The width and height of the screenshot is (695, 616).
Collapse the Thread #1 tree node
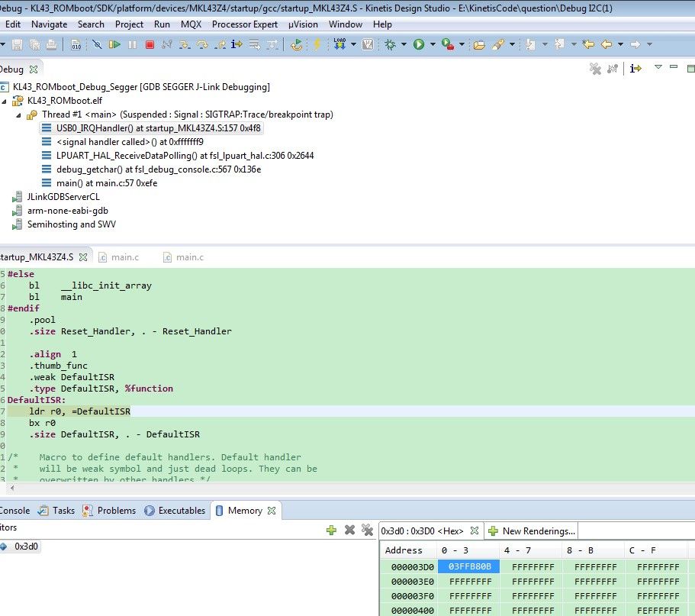pos(18,114)
